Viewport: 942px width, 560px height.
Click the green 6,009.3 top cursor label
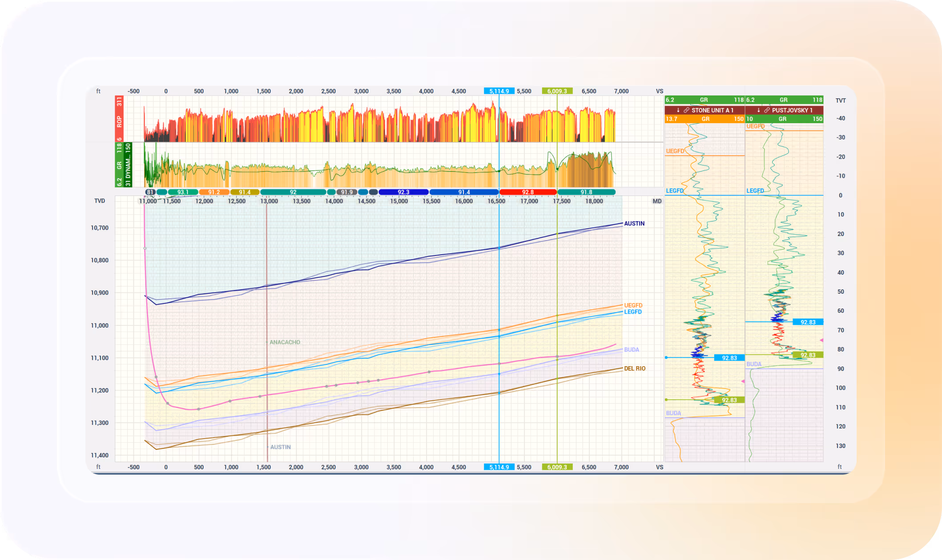click(x=557, y=91)
